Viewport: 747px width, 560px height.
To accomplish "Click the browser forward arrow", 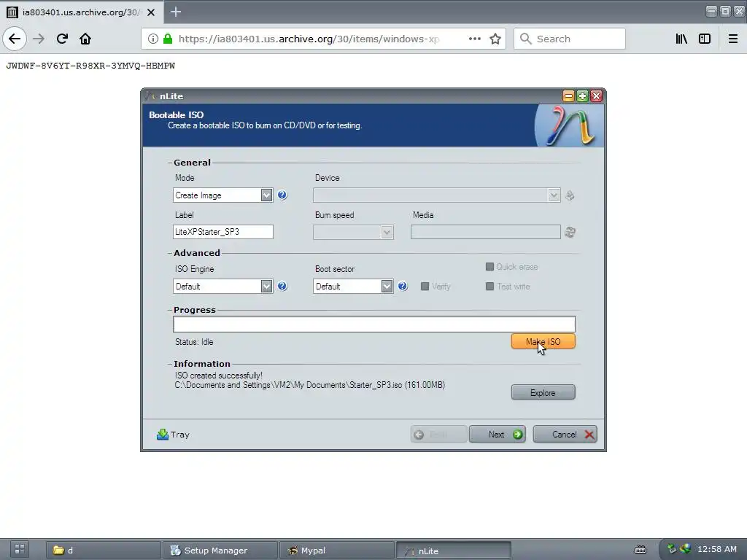I will coord(39,39).
